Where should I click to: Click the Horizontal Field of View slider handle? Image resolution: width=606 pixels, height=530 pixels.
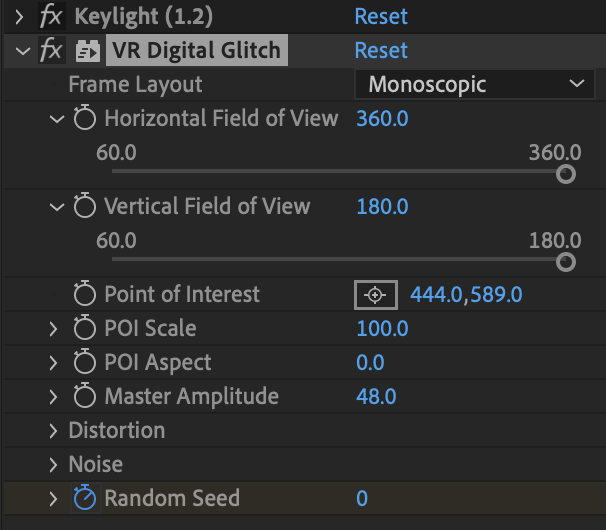coord(565,174)
